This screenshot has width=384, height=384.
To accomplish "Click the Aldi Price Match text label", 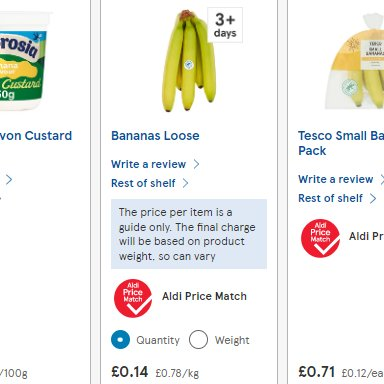I will coord(204,296).
